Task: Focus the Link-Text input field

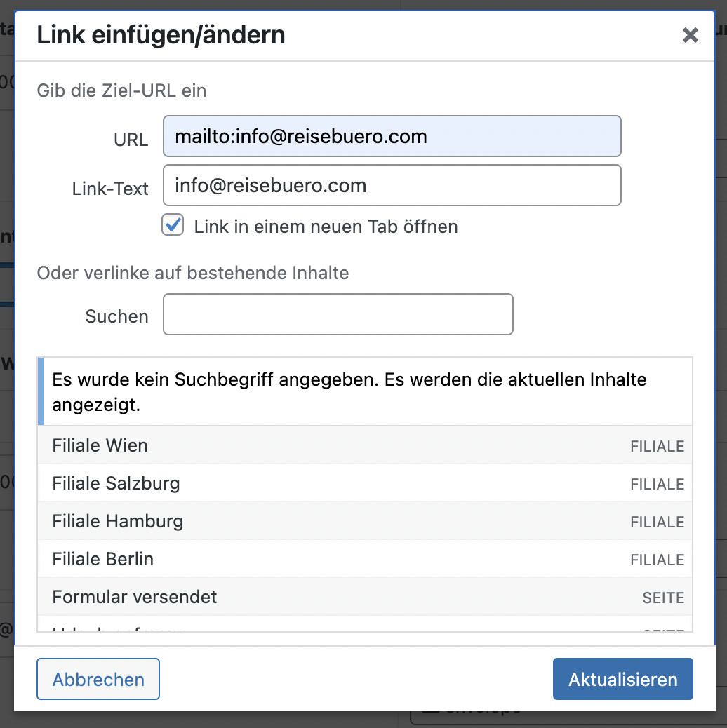Action: pyautogui.click(x=392, y=185)
